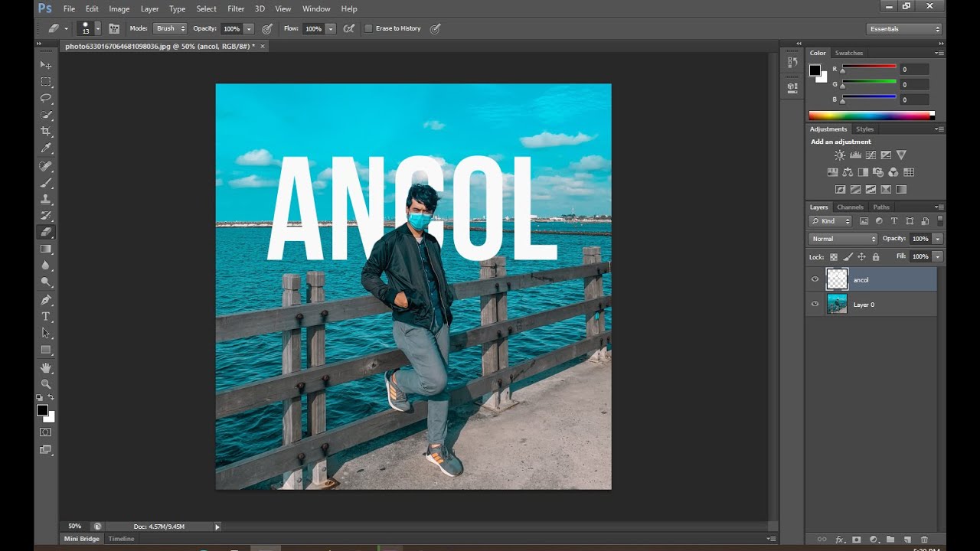Switch to the Styles tab

coord(864,129)
